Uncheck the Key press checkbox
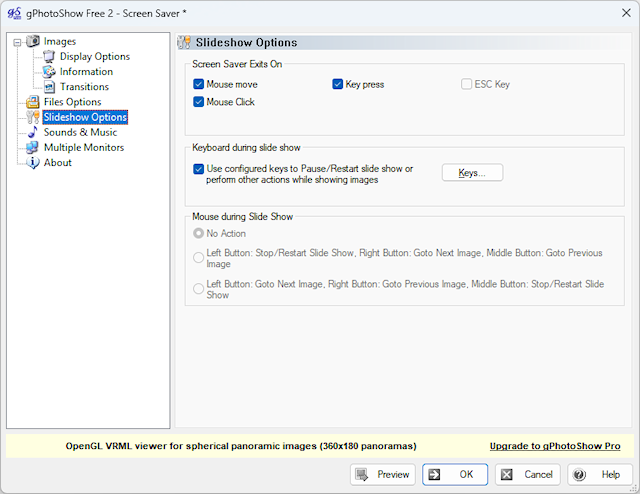 pyautogui.click(x=338, y=84)
